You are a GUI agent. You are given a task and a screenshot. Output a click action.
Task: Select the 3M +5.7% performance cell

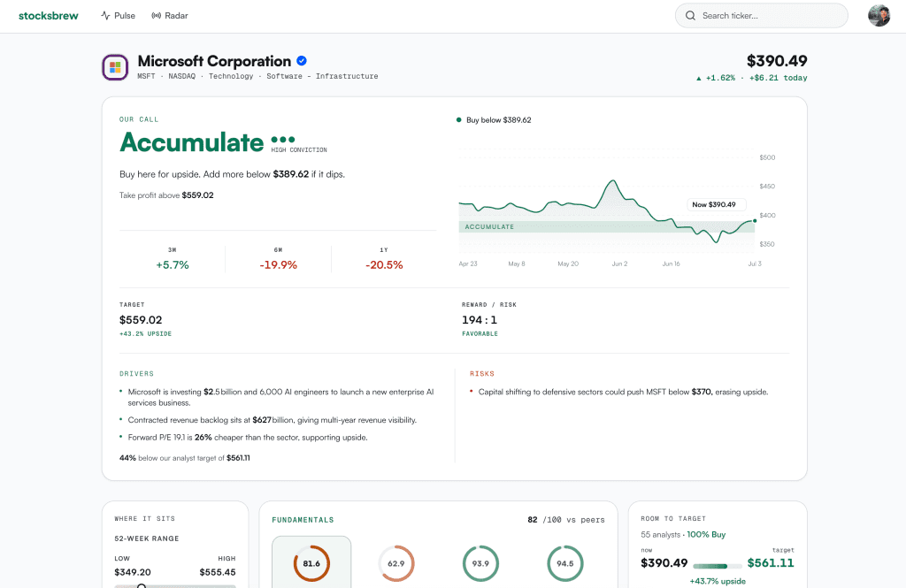pos(173,259)
